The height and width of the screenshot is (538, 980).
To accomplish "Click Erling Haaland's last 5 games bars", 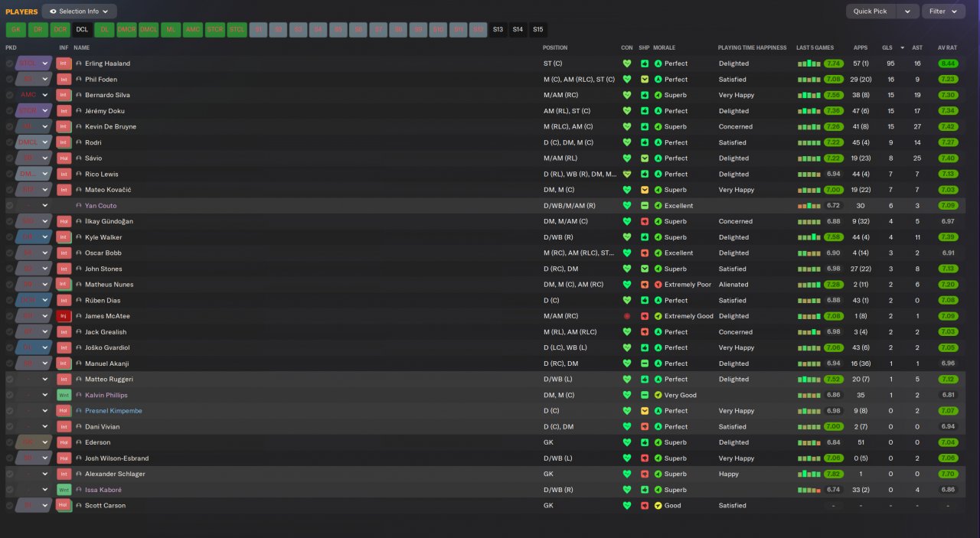I will [809, 64].
